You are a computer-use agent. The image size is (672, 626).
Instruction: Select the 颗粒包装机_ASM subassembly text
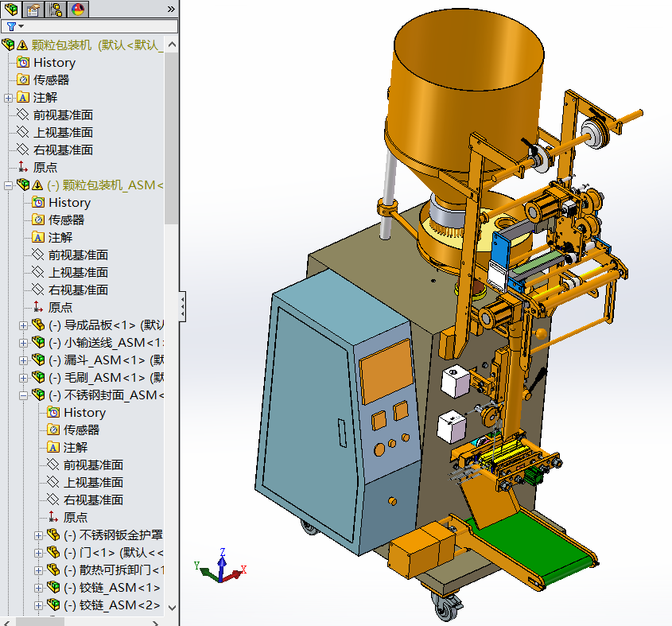click(105, 185)
